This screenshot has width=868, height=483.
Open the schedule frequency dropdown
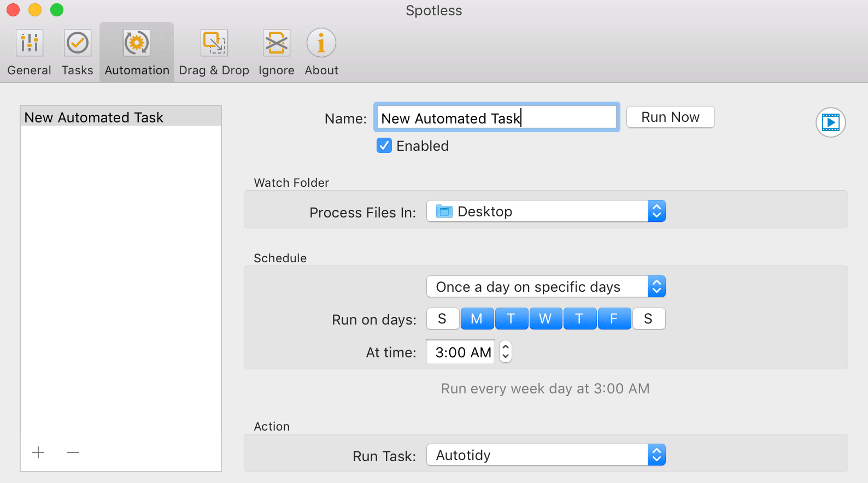tap(546, 287)
